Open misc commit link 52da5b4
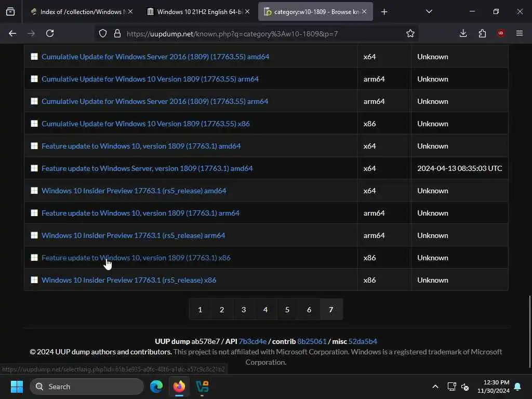 (363, 341)
